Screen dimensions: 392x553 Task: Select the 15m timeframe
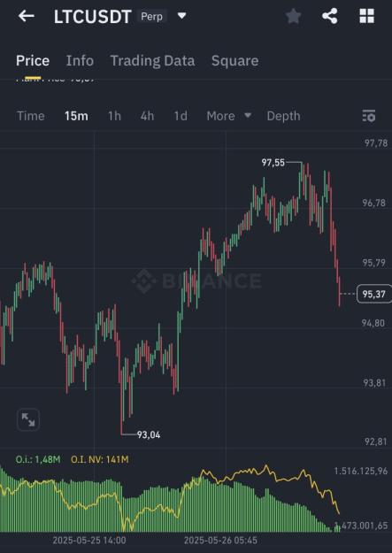76,116
